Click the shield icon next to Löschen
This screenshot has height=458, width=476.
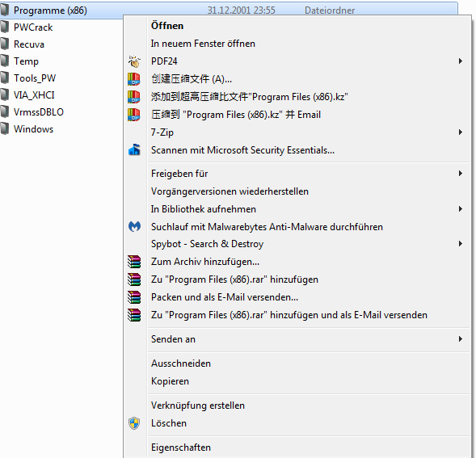[x=134, y=423]
